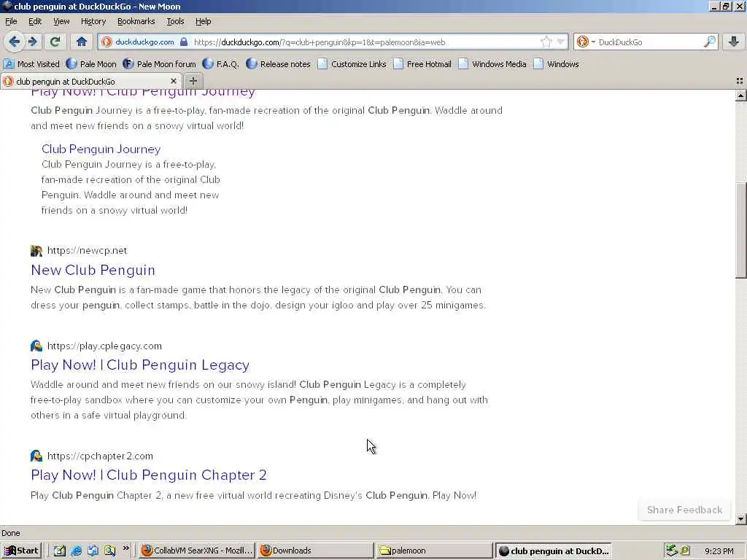Open the Club Penguin Journey sublink
The height and width of the screenshot is (560, 747).
[x=101, y=149]
